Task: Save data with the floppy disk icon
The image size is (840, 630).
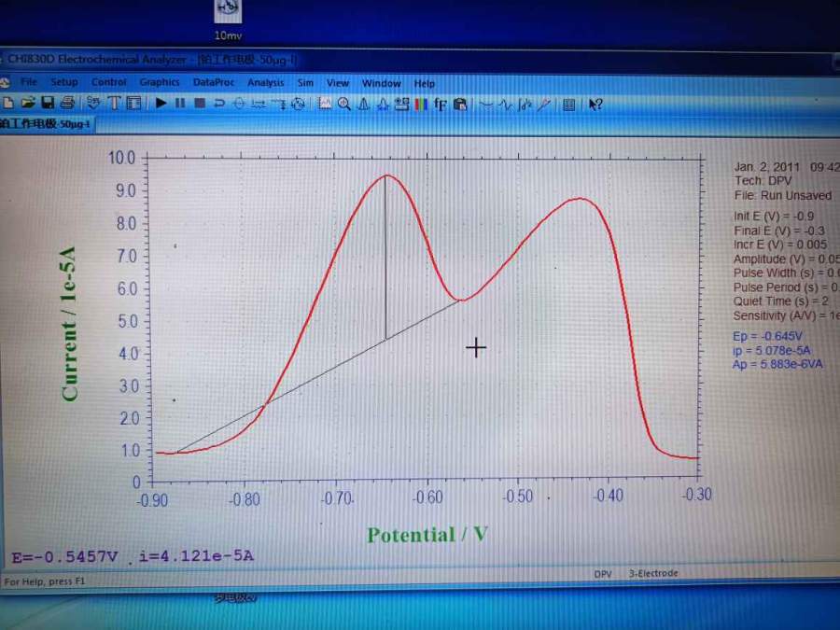Action: pos(48,103)
